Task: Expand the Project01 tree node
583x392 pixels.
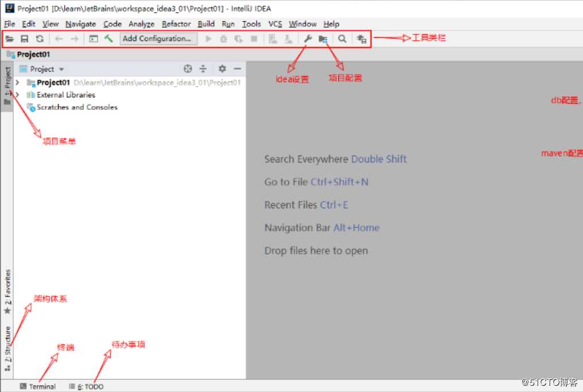Action: pos(17,82)
